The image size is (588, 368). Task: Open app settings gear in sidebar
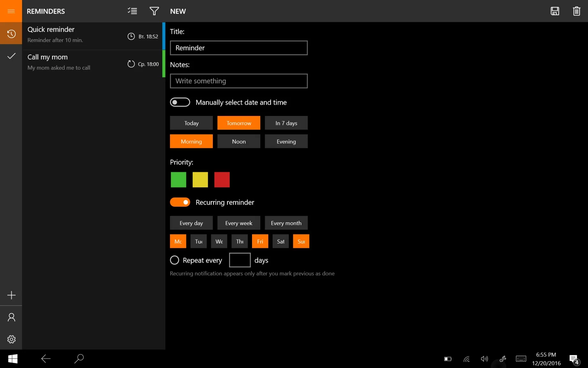[x=11, y=339]
